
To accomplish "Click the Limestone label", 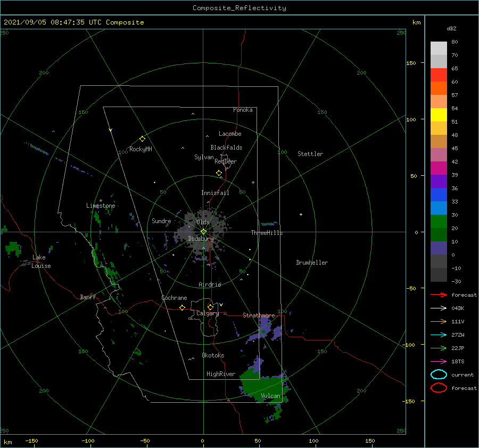I will coord(101,206).
